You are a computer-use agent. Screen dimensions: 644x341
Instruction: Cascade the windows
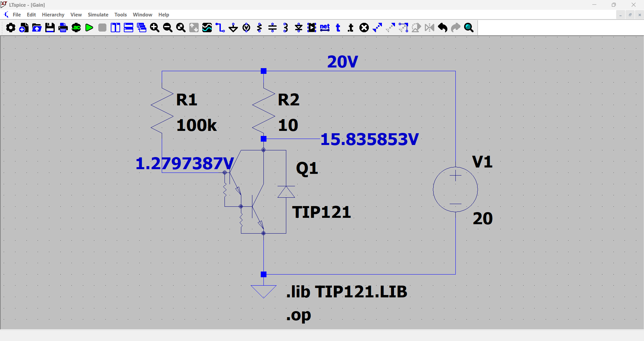(142, 28)
